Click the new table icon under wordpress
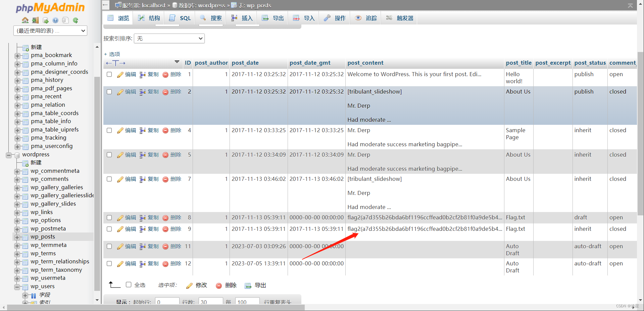This screenshot has height=311, width=644. click(25, 163)
